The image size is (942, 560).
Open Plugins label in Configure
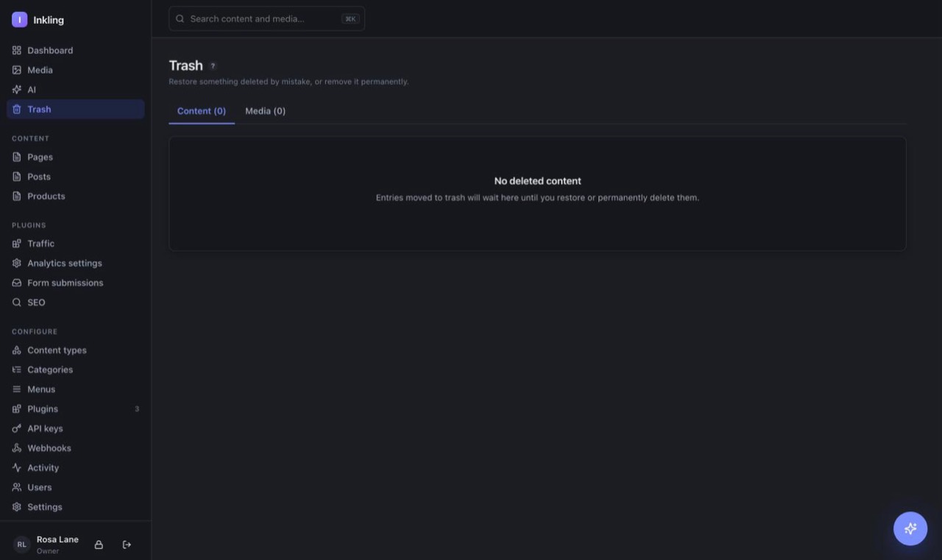pyautogui.click(x=43, y=409)
